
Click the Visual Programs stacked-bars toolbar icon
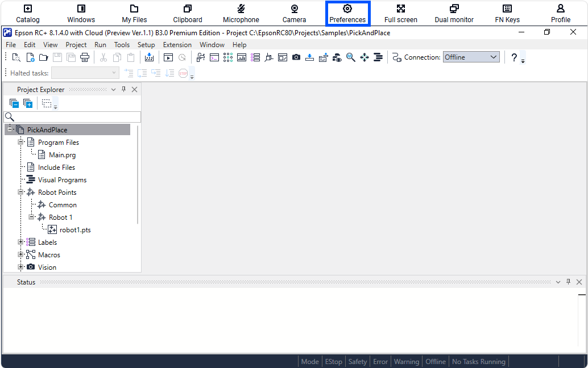(378, 57)
